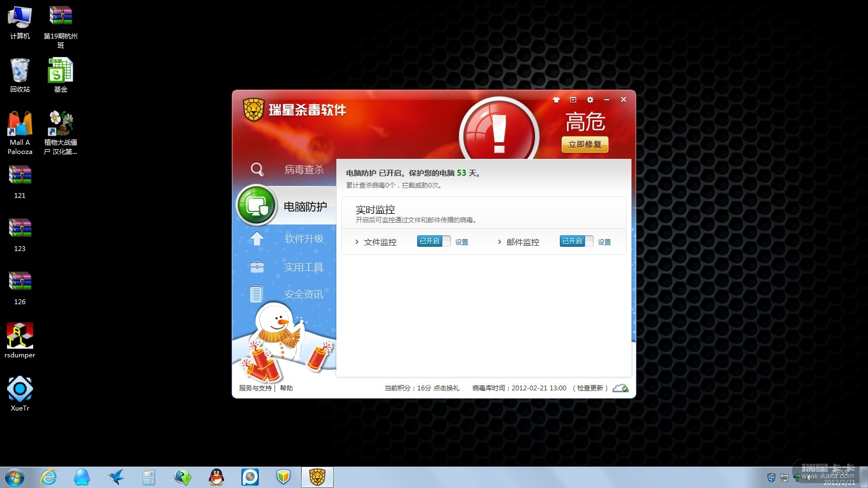The height and width of the screenshot is (488, 868).
Task: Click the 服务与支持 link
Action: tap(256, 388)
